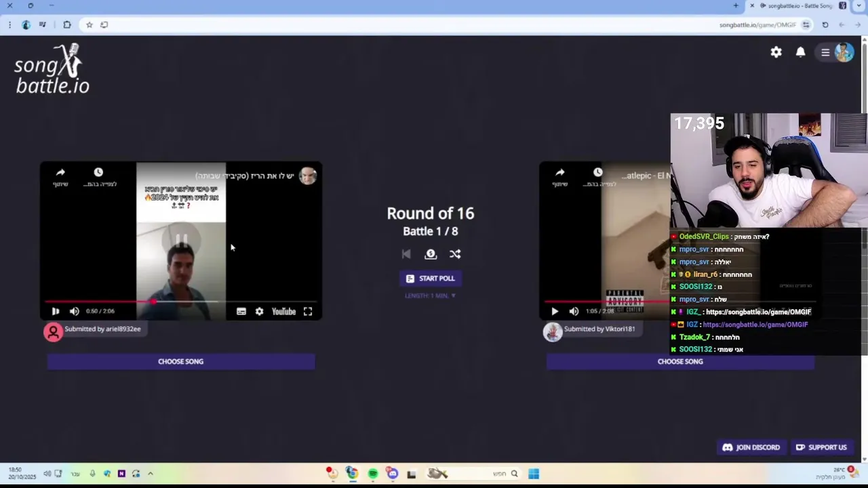
Task: Click the songbattle.io logo
Action: pyautogui.click(x=52, y=70)
